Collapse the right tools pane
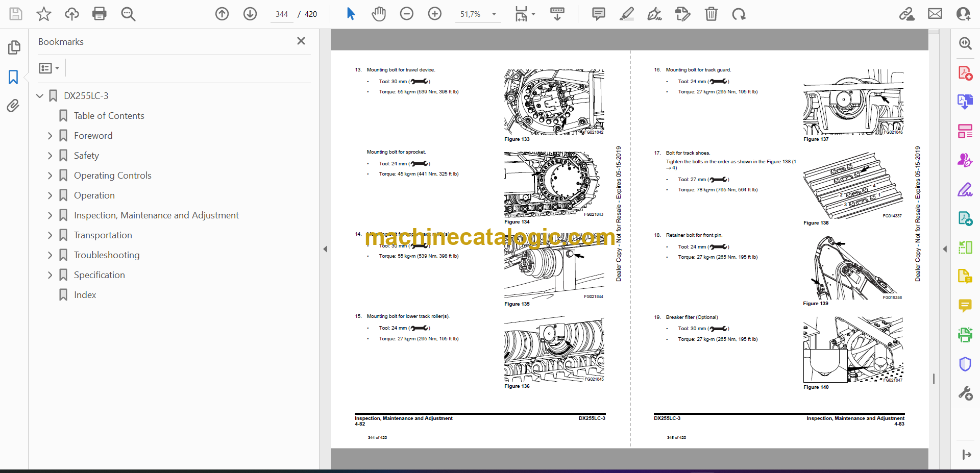Screen dimensions: 980x473 pyautogui.click(x=945, y=249)
